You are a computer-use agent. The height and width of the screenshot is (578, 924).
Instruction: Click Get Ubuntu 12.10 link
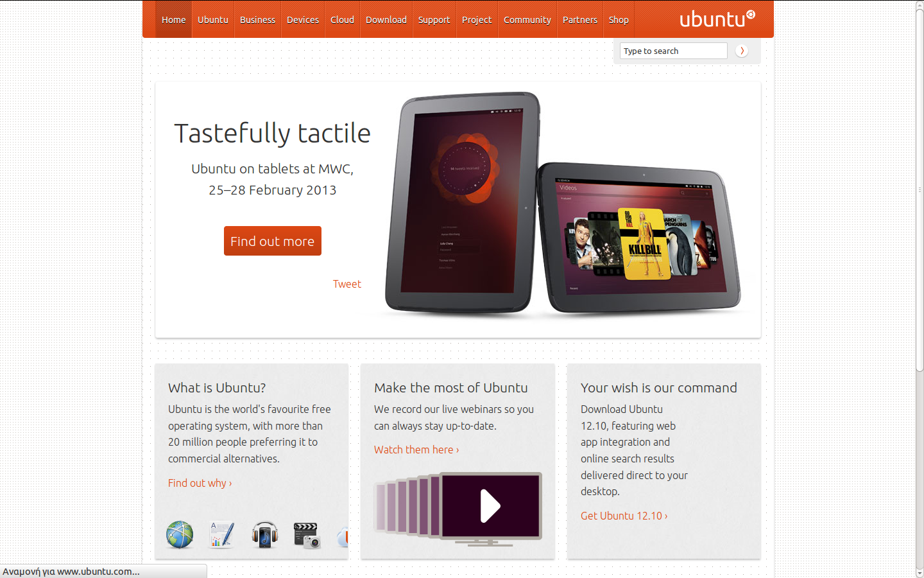pyautogui.click(x=624, y=516)
